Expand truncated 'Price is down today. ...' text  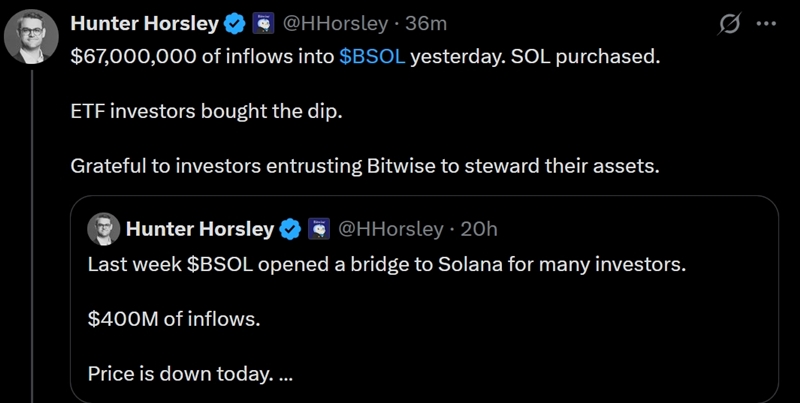pyautogui.click(x=190, y=375)
